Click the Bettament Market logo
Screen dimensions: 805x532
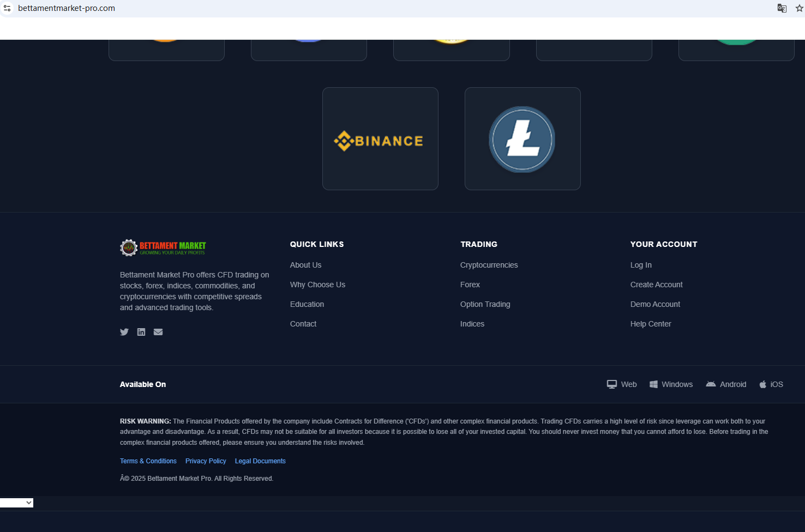163,247
